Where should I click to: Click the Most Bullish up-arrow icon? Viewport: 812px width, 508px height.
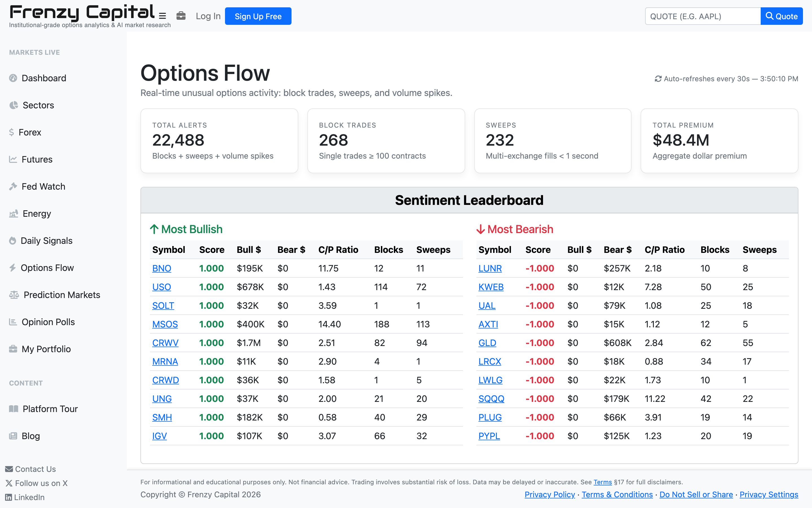pyautogui.click(x=154, y=229)
